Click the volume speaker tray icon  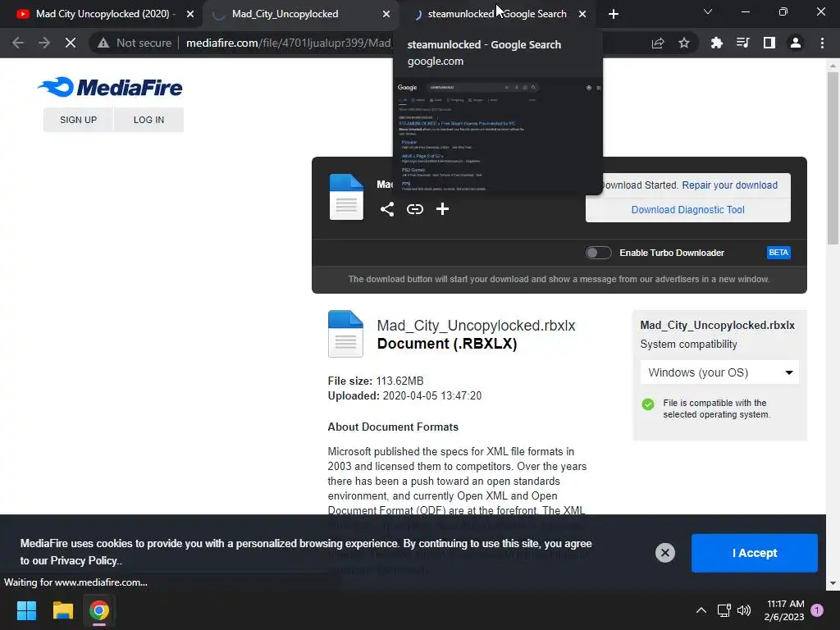[x=744, y=610]
